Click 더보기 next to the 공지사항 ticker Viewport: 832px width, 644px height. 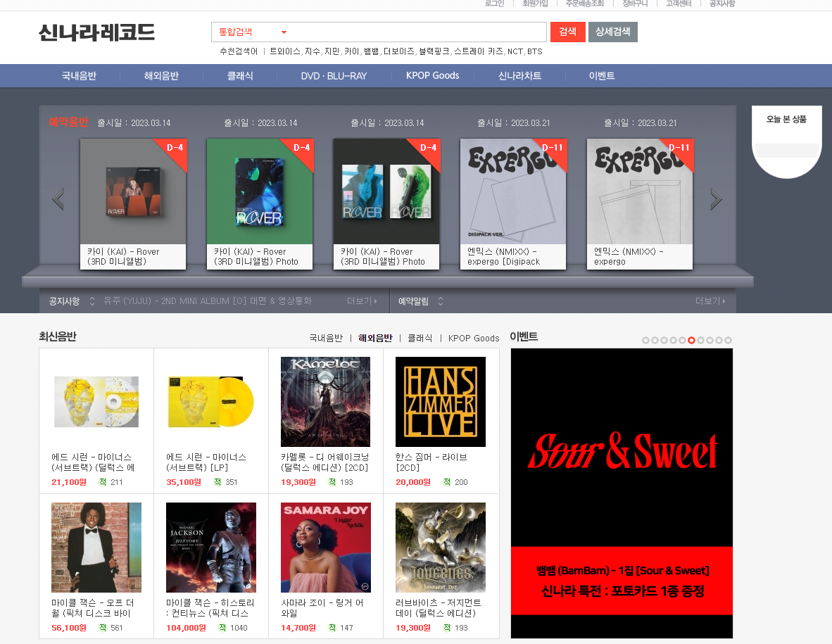click(x=362, y=301)
